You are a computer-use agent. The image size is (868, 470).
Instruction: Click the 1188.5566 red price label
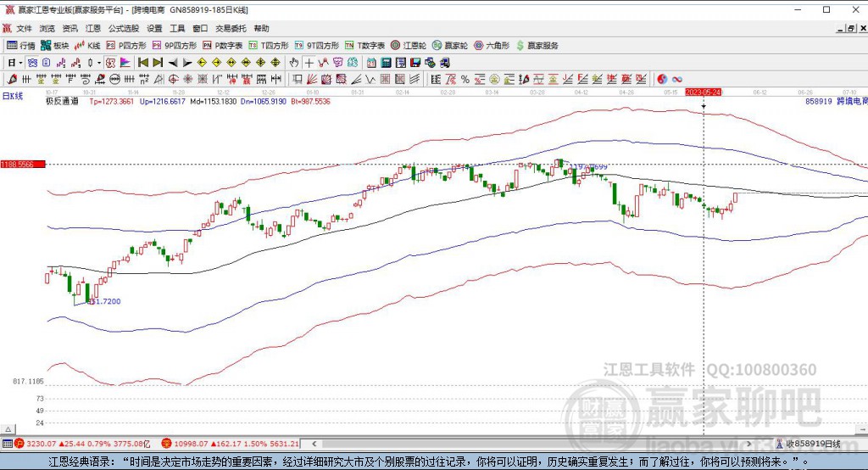pos(23,165)
